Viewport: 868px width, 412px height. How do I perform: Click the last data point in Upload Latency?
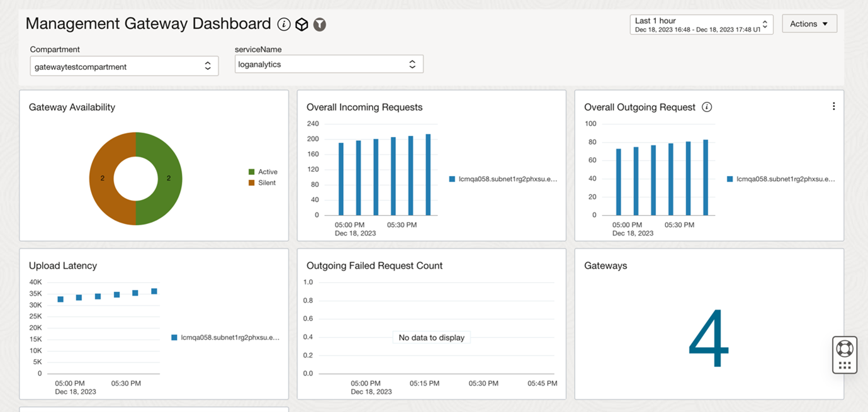pyautogui.click(x=154, y=291)
